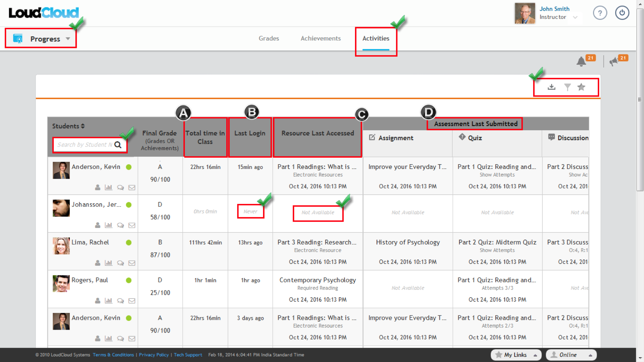Image resolution: width=644 pixels, height=362 pixels.
Task: Open the Privacy Policy link
Action: point(154,355)
